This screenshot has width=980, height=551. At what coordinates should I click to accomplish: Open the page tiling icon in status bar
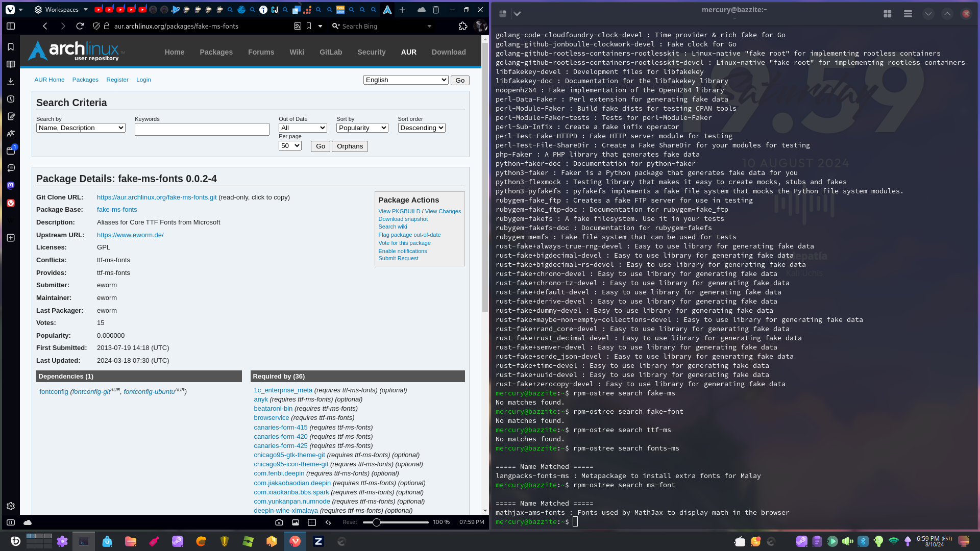(x=312, y=522)
